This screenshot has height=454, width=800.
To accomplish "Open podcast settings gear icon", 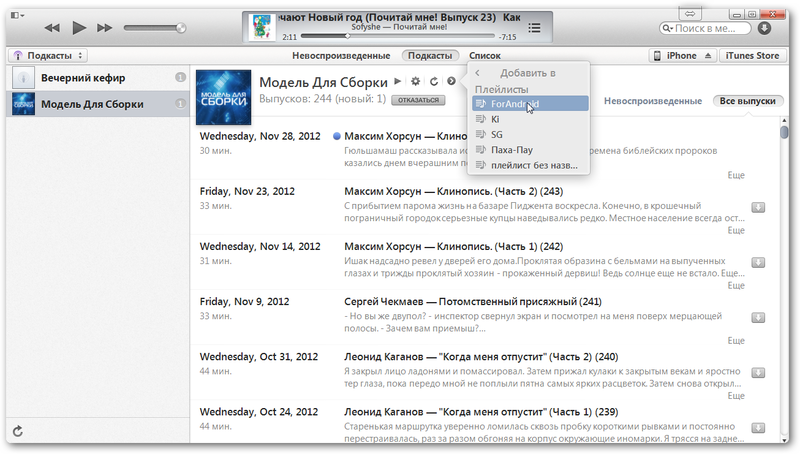I will [x=416, y=81].
